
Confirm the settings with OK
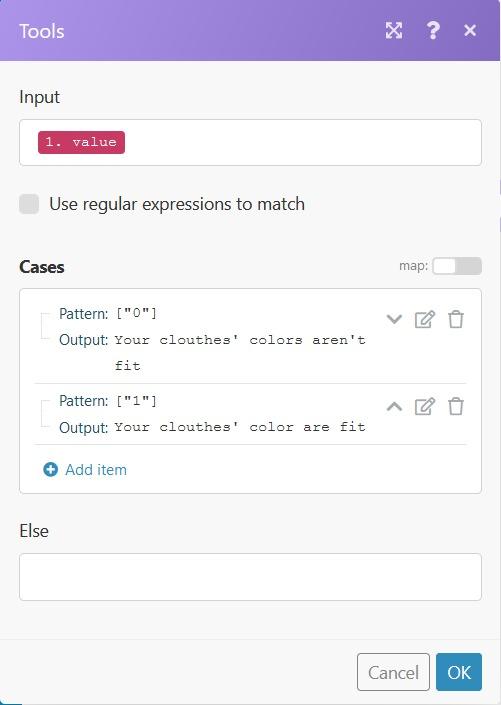(x=459, y=672)
